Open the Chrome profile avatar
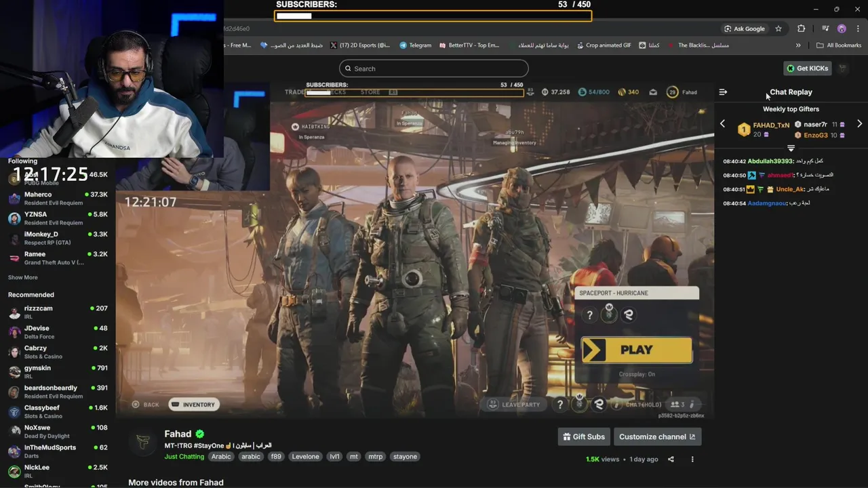868x488 pixels. (842, 28)
